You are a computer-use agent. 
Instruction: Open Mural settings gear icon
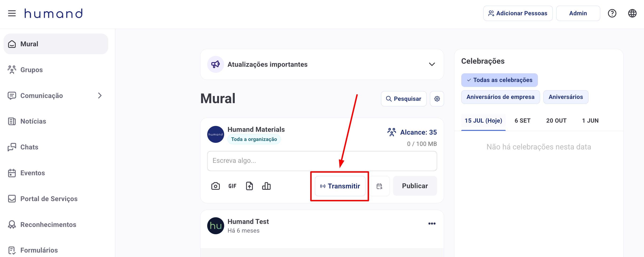pyautogui.click(x=437, y=99)
